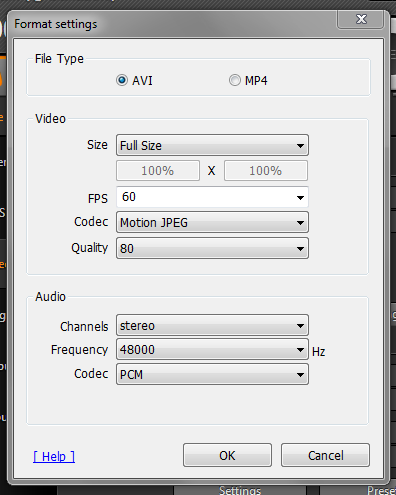Close the Format settings dialog with X
396x495 pixels.
pyautogui.click(x=361, y=19)
